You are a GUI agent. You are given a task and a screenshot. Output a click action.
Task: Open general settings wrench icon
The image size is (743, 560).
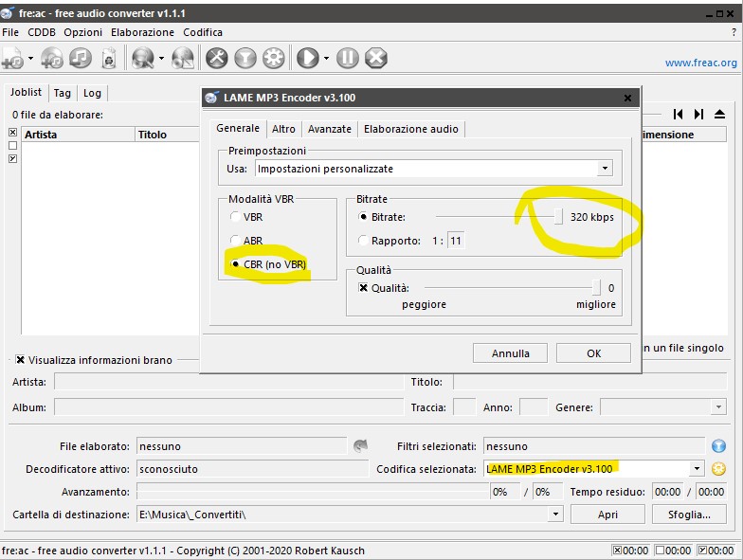tap(216, 59)
